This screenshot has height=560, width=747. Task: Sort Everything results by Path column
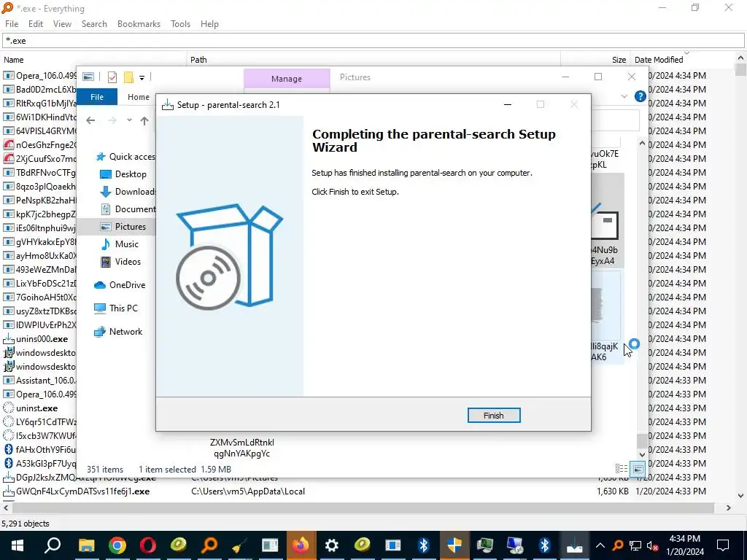tap(373, 60)
